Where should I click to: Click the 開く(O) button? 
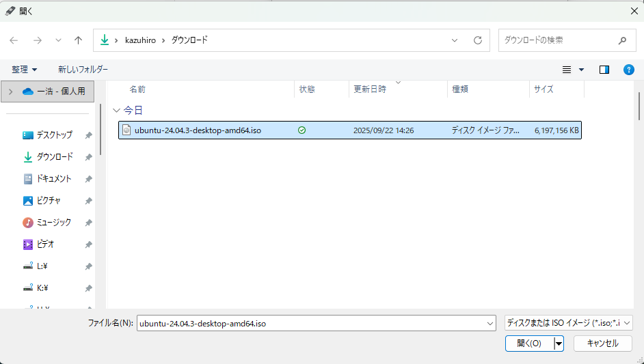[529, 344]
